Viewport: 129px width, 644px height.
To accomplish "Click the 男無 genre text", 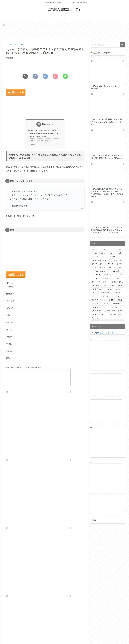I will coord(8,315).
